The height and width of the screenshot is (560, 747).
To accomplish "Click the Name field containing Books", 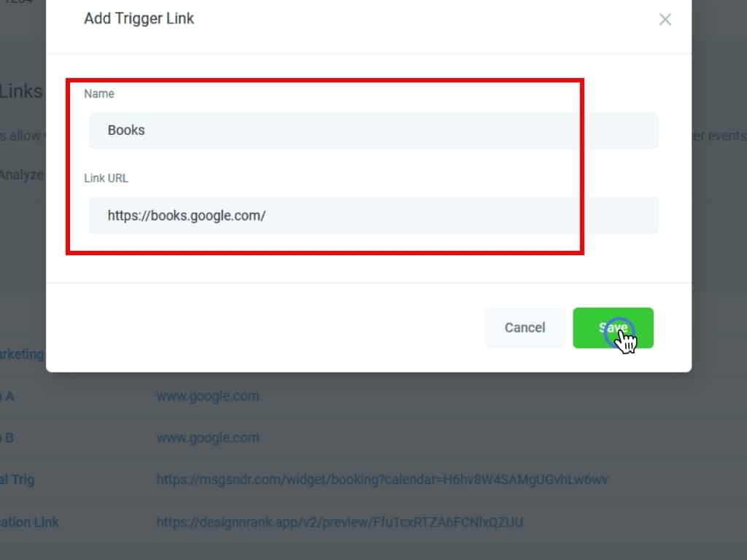I will pyautogui.click(x=373, y=131).
